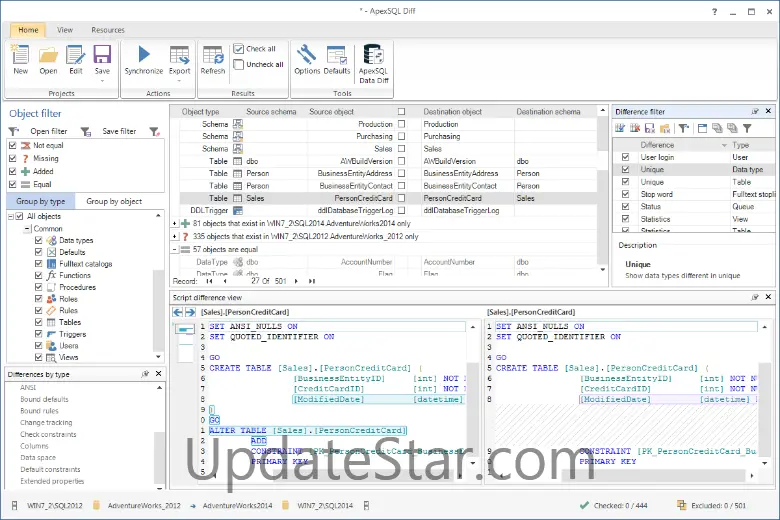Open the Defaults tool
The width and height of the screenshot is (780, 520).
pos(337,59)
